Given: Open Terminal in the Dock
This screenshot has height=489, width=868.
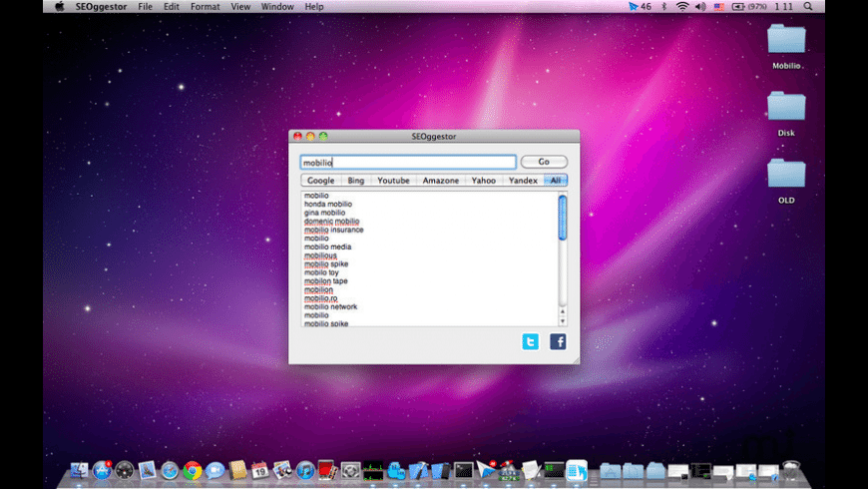Looking at the screenshot, I should click(464, 471).
